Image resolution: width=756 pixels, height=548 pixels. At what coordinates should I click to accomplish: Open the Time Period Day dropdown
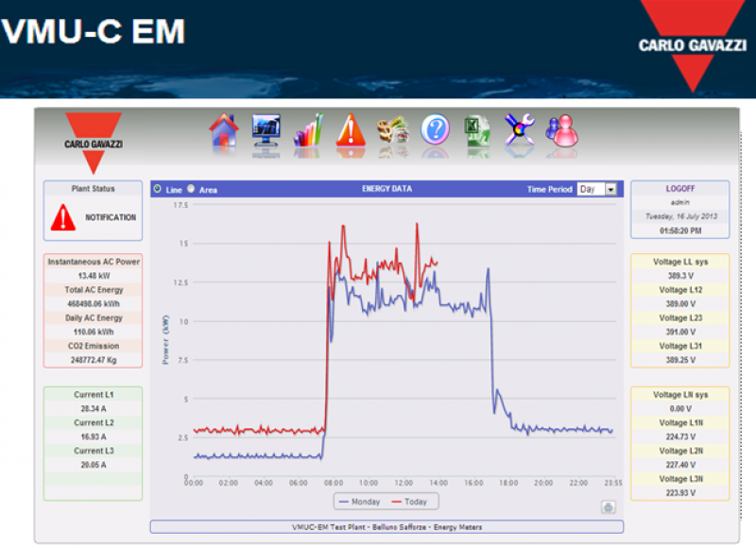597,189
